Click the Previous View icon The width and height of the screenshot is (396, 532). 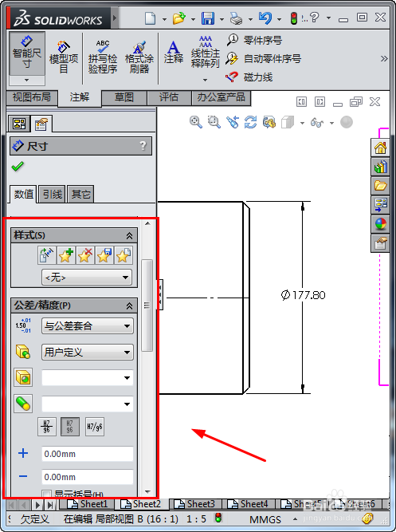[x=233, y=122]
